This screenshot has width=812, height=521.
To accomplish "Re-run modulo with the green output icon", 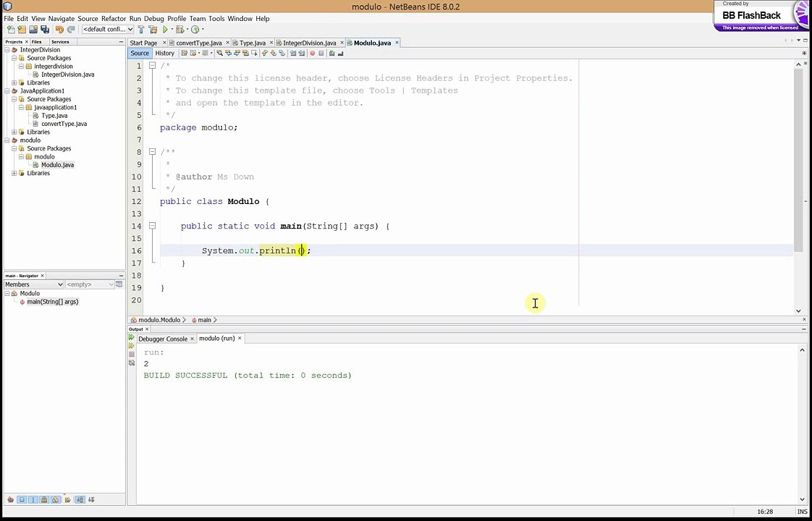I will click(132, 337).
